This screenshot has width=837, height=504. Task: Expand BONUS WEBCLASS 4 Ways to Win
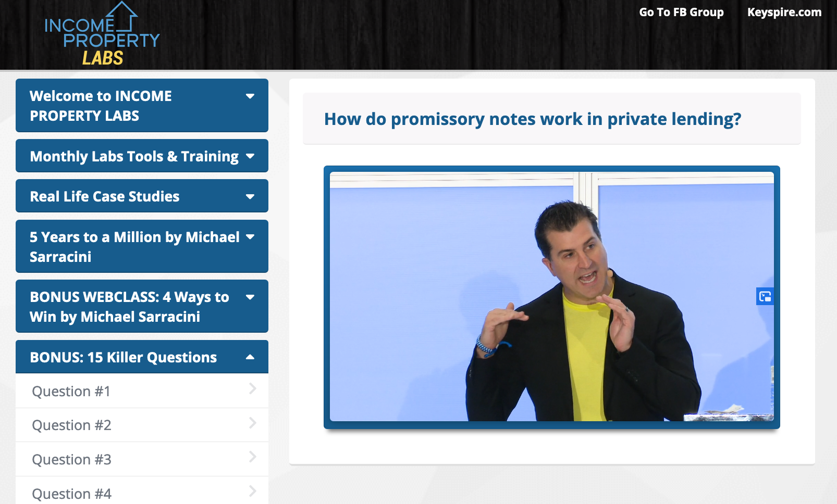[142, 307]
